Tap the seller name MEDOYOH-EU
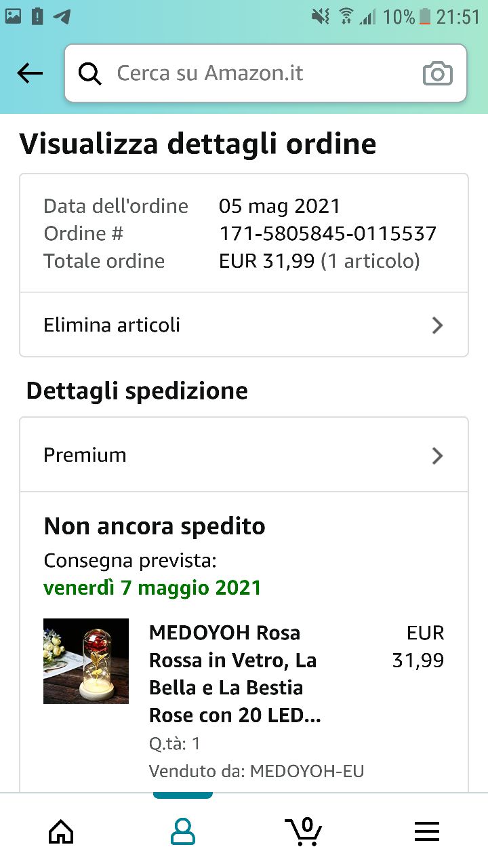The image size is (488, 868). (x=307, y=771)
